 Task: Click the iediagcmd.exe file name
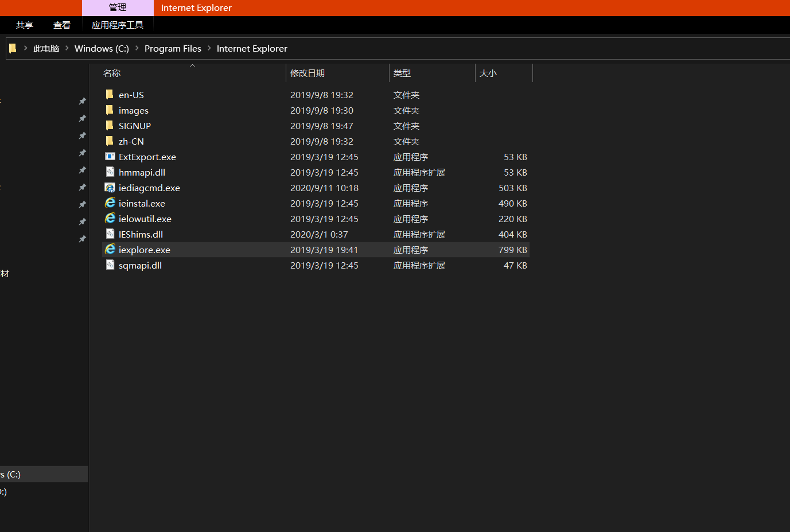click(x=149, y=188)
